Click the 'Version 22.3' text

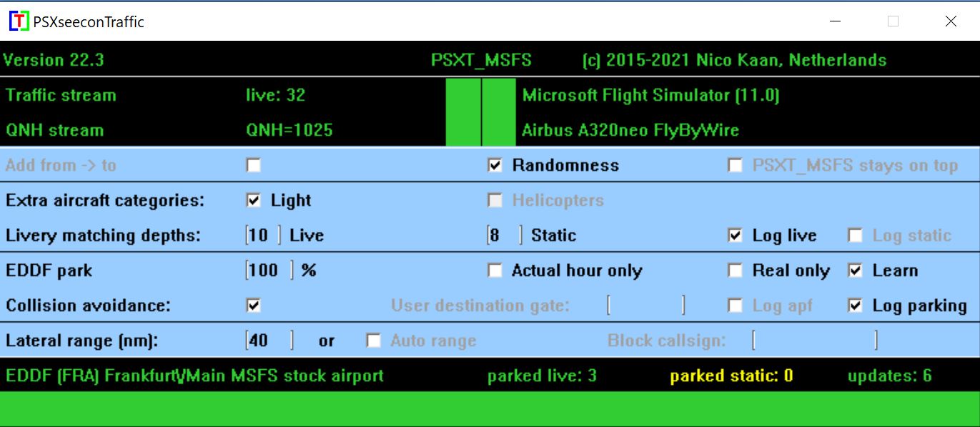pos(54,60)
